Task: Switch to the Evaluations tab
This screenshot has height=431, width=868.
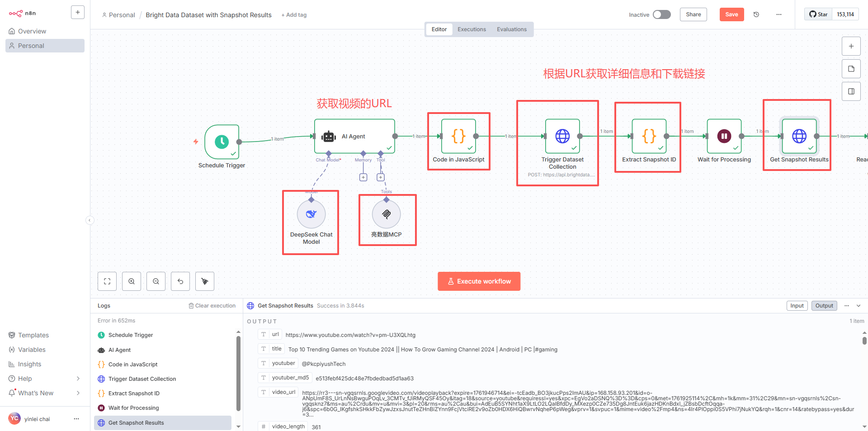Action: coord(512,29)
